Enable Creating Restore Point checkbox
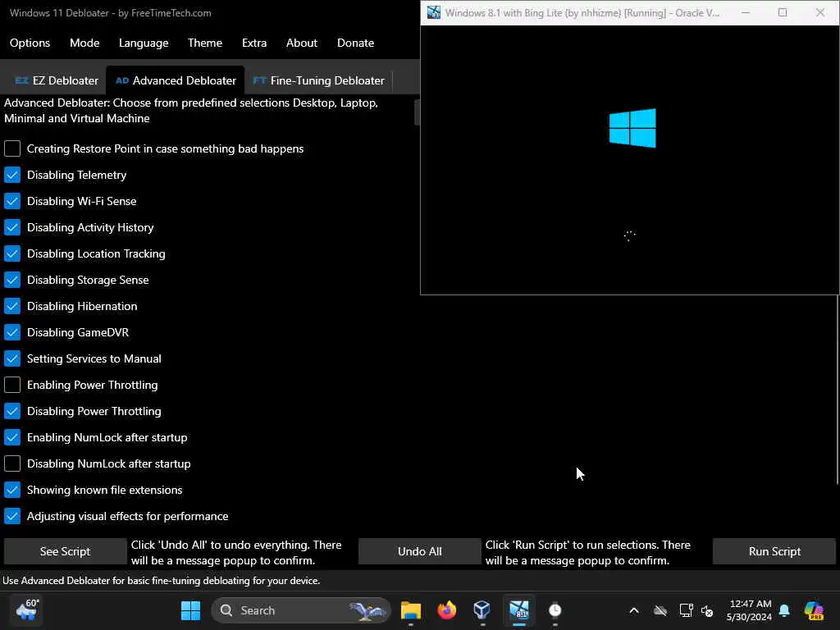Viewport: 840px width, 630px height. 12,148
